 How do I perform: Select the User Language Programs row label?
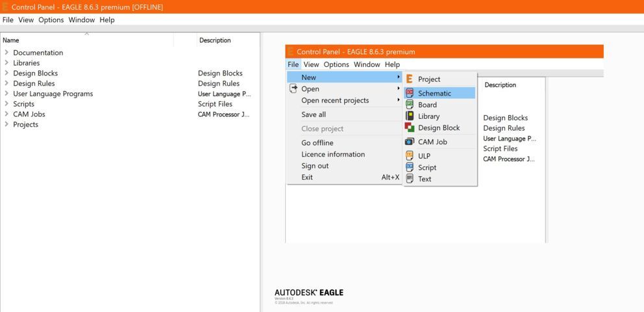pyautogui.click(x=53, y=94)
